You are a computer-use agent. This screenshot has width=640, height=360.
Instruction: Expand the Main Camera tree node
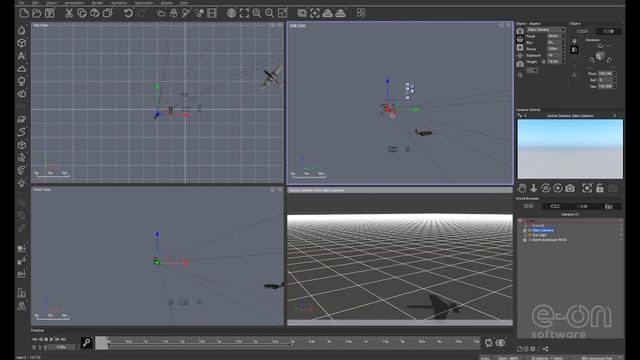point(525,230)
